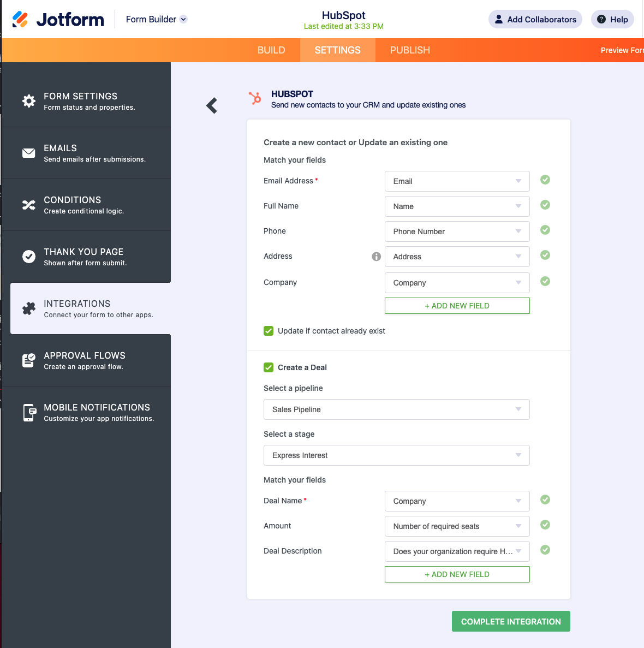Screen dimensions: 644x648
Task: Open the contact Company field dropdown
Action: click(x=457, y=283)
